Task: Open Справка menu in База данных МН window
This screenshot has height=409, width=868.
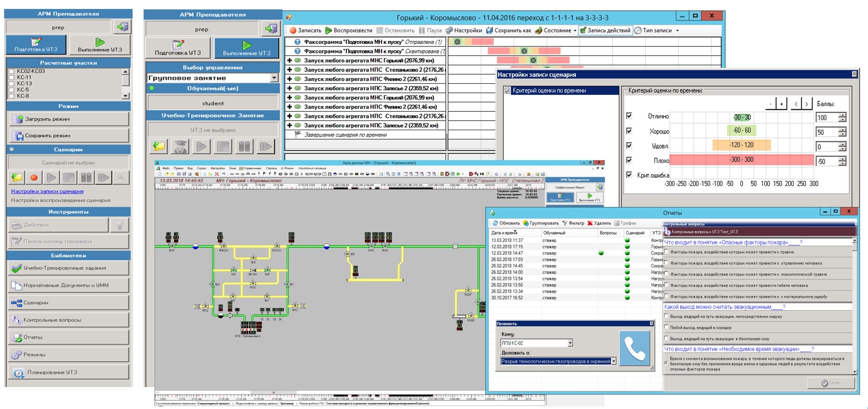Action: (x=272, y=169)
